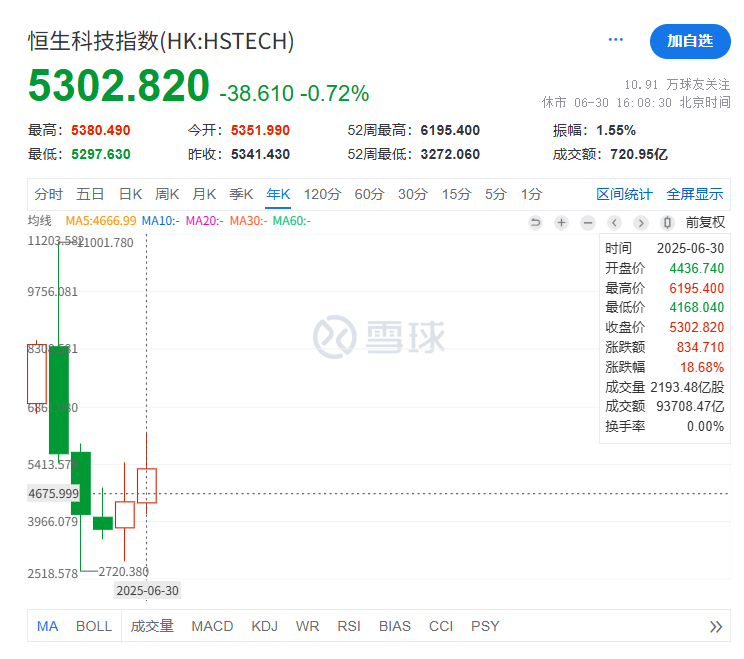Switch to the 120分 interval tab
Image resolution: width=744 pixels, height=659 pixels.
323,194
